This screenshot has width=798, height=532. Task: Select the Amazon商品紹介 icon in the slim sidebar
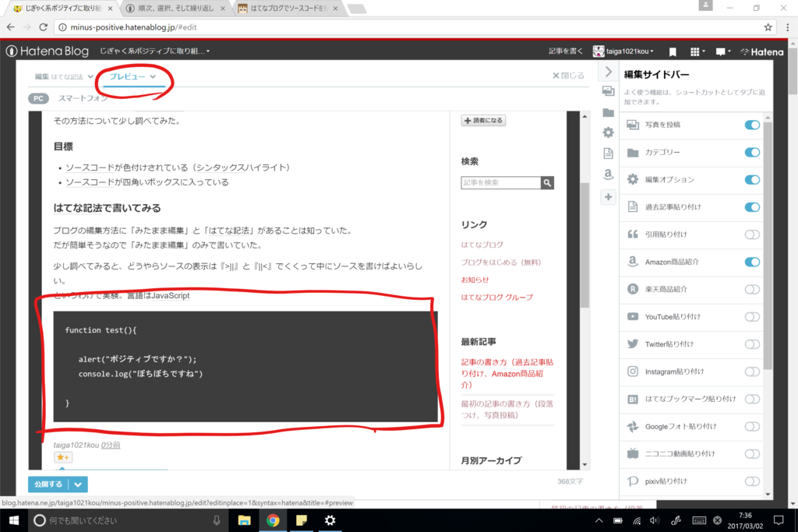[x=609, y=175]
